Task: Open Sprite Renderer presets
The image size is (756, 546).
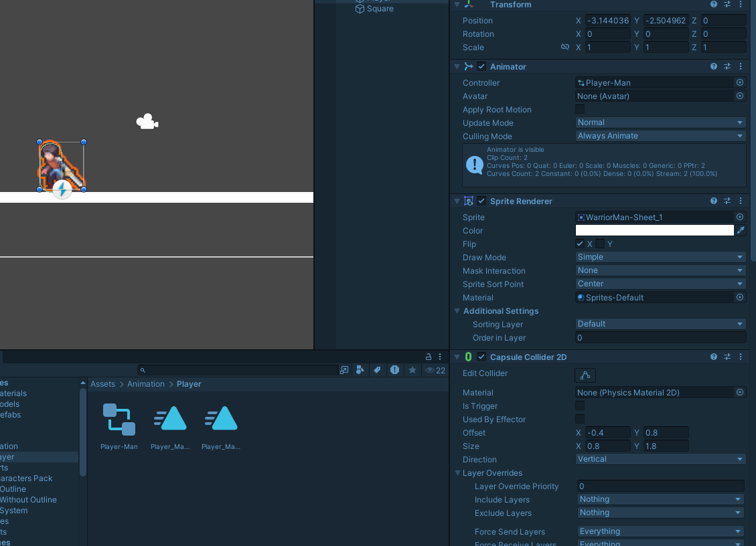Action: pyautogui.click(x=727, y=201)
